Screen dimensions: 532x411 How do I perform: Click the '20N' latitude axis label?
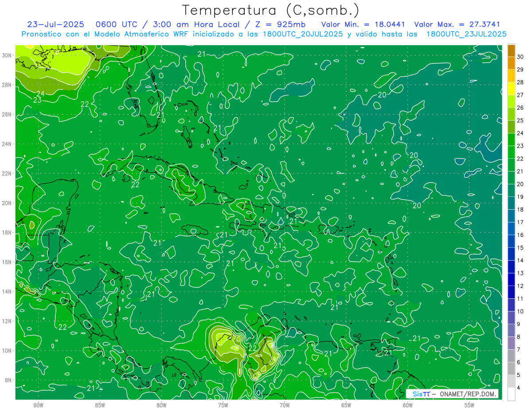[x=7, y=203]
